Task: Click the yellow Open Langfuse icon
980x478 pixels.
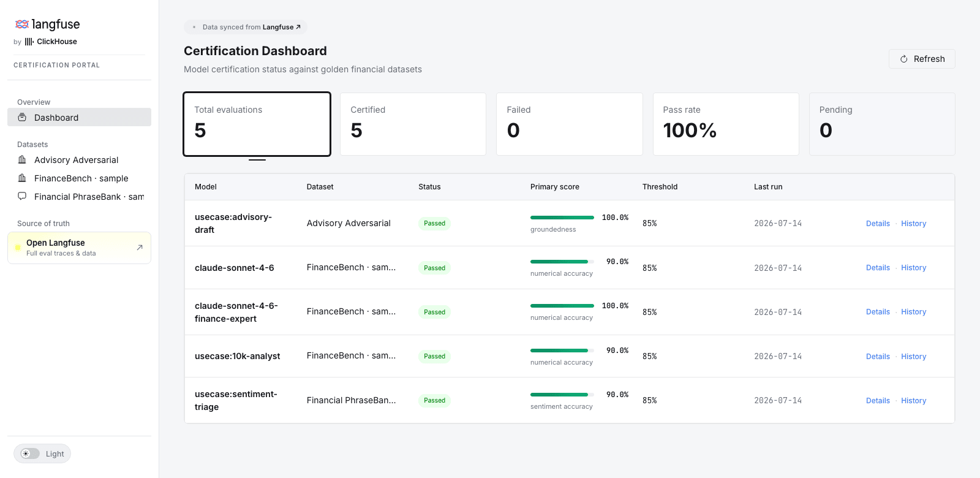Action: click(x=18, y=248)
